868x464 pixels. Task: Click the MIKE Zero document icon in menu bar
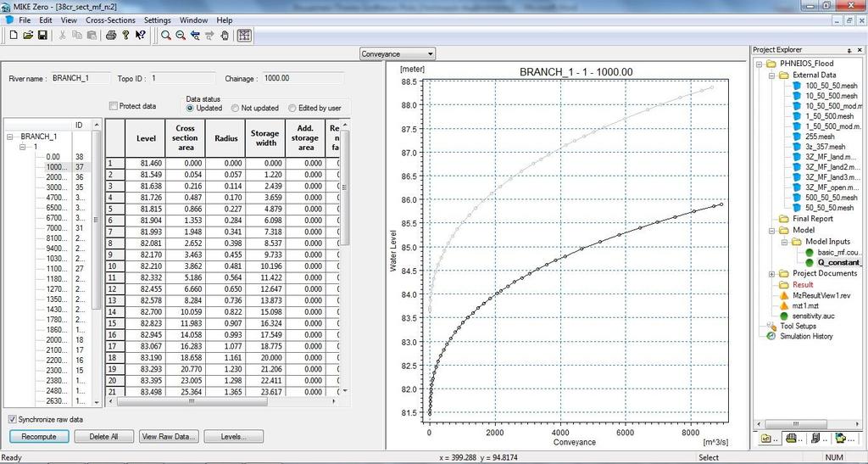point(9,20)
